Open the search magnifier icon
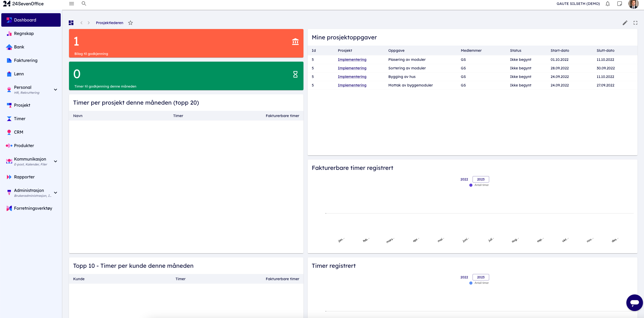644x318 pixels. tap(84, 4)
